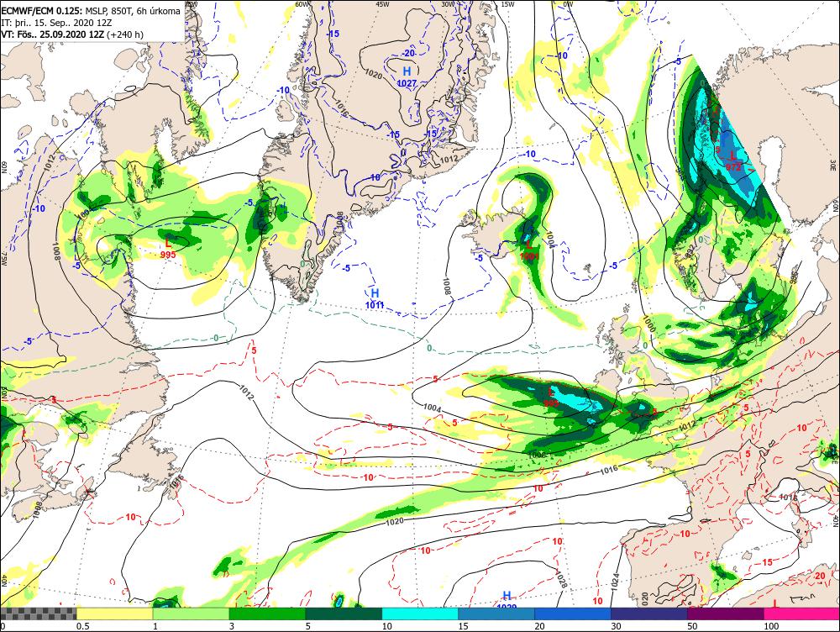
Task: Click the steel blue 15–20 mm legend swatch
Action: point(496,614)
